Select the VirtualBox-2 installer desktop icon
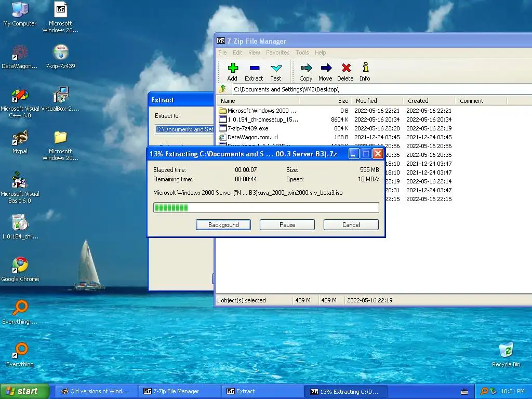 60,99
